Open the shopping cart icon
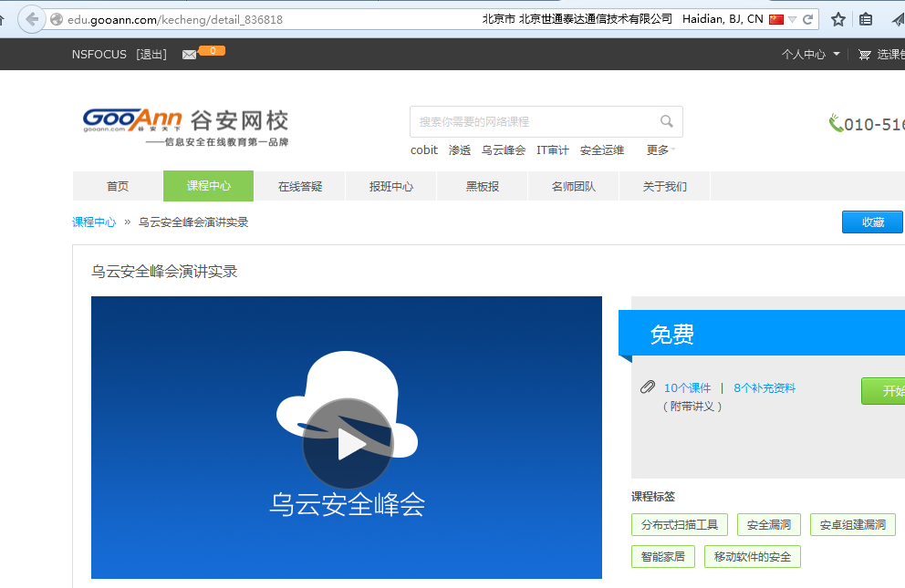905x588 pixels. click(864, 55)
